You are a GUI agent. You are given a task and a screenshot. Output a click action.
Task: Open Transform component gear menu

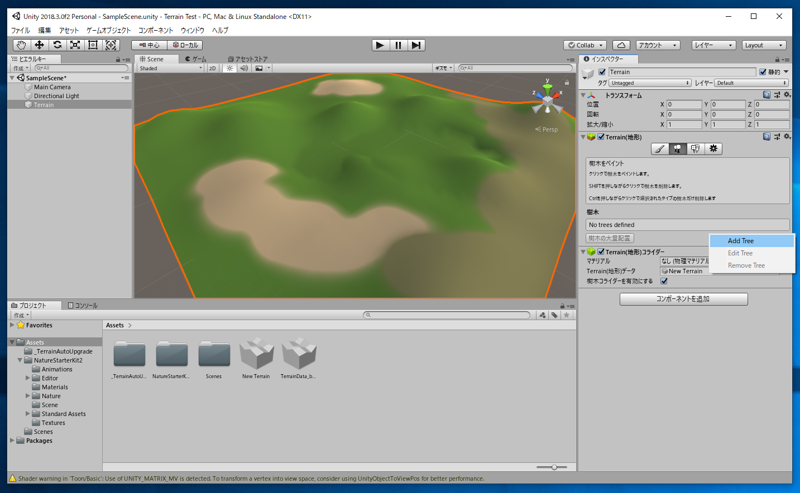tap(787, 94)
